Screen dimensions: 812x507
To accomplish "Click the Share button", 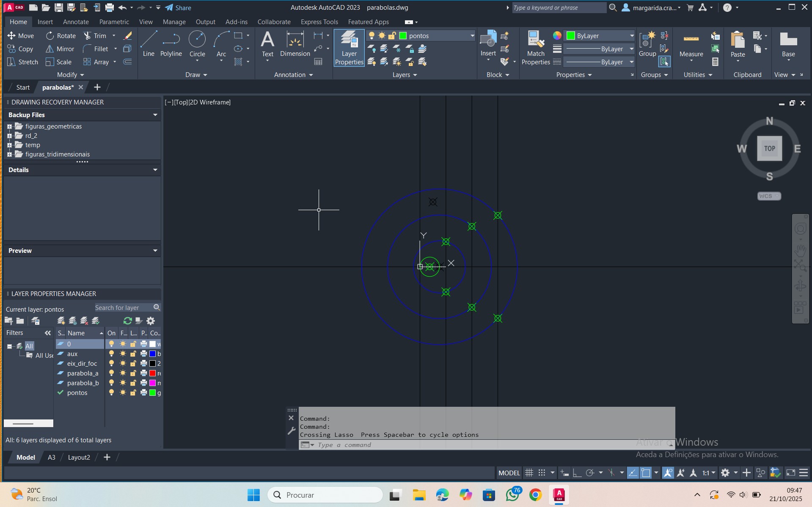I will [x=178, y=8].
